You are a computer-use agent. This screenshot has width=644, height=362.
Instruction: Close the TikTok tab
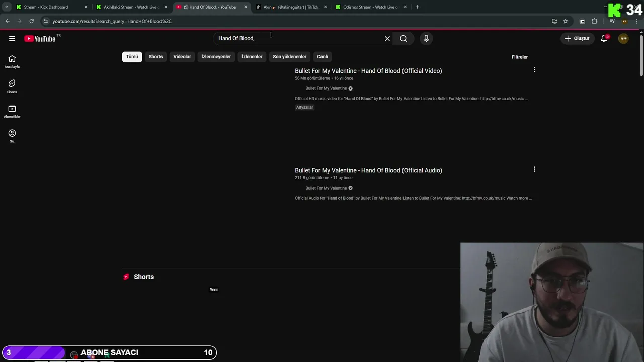[x=325, y=7]
